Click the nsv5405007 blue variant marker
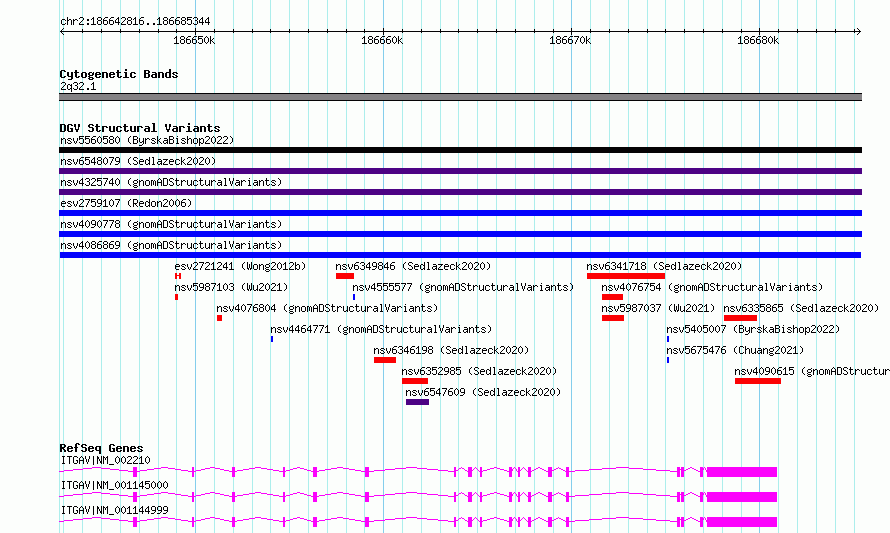This screenshot has width=890, height=533. coord(668,339)
